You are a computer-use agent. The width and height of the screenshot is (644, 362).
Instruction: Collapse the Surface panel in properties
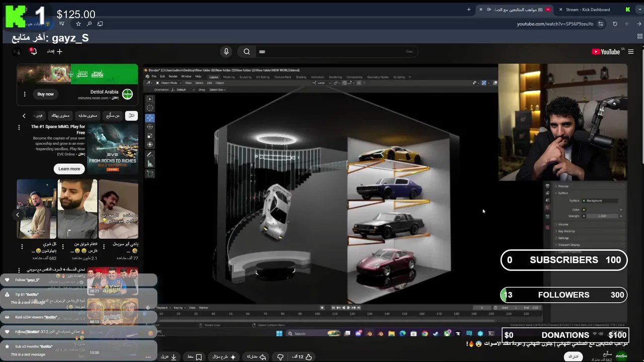tap(563, 193)
